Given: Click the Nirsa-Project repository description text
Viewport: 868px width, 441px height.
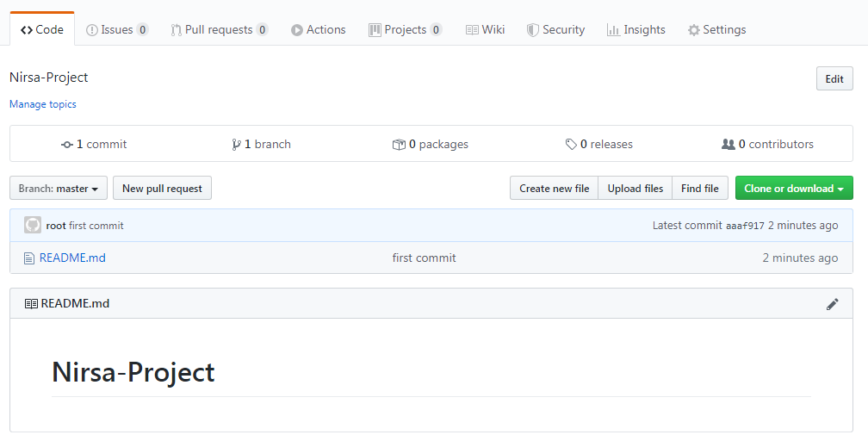Looking at the screenshot, I should click(49, 77).
